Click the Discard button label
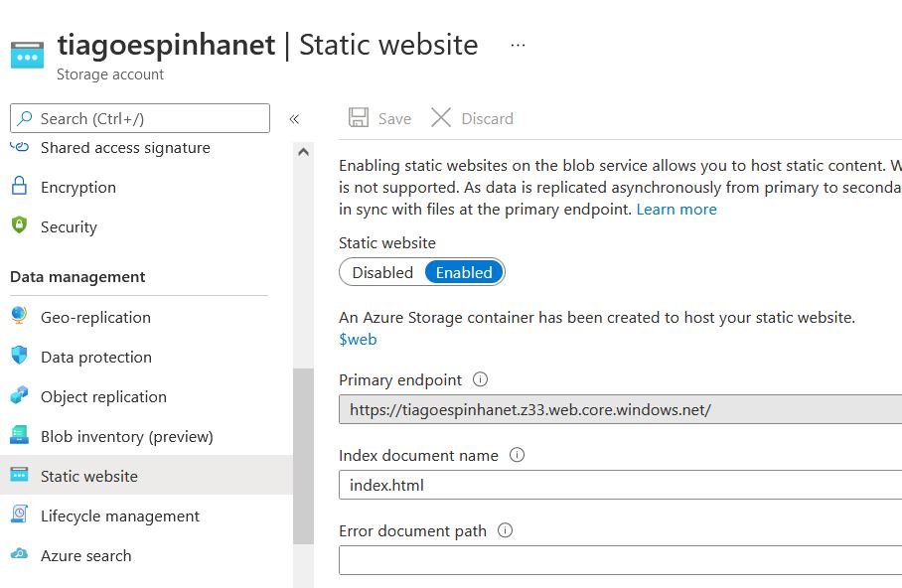This screenshot has height=588, width=902. [x=487, y=118]
